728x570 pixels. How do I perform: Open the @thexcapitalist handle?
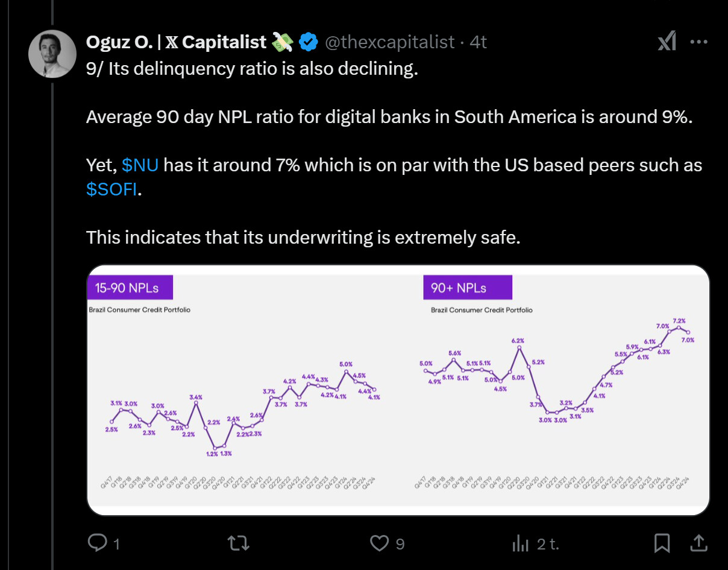click(389, 42)
